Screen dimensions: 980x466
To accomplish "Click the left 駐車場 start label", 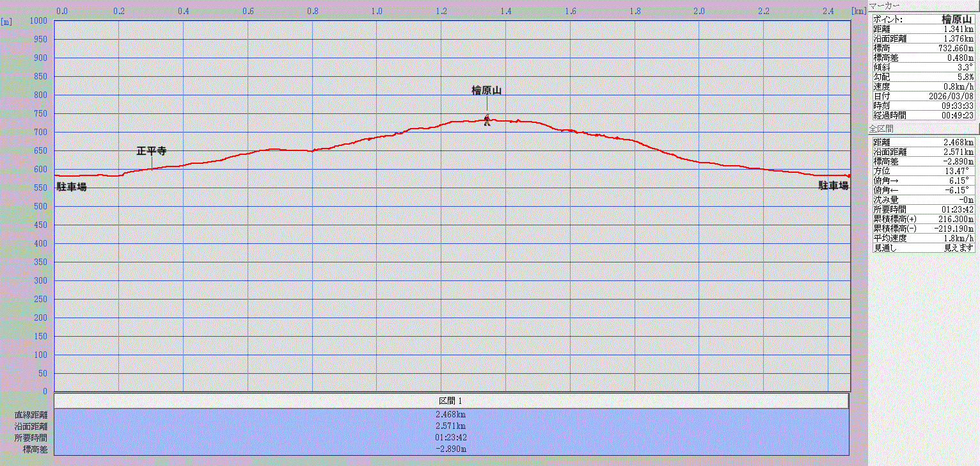I will [x=71, y=187].
